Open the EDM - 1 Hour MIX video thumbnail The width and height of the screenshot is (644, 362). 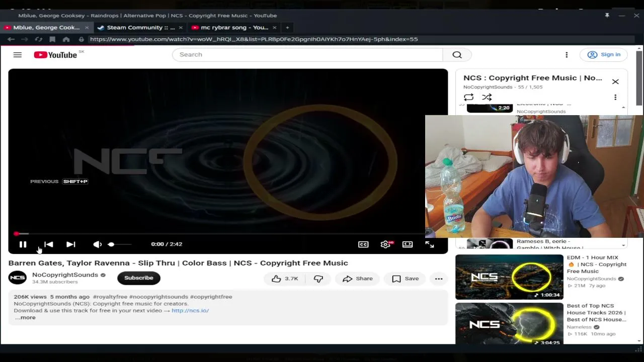click(x=509, y=277)
